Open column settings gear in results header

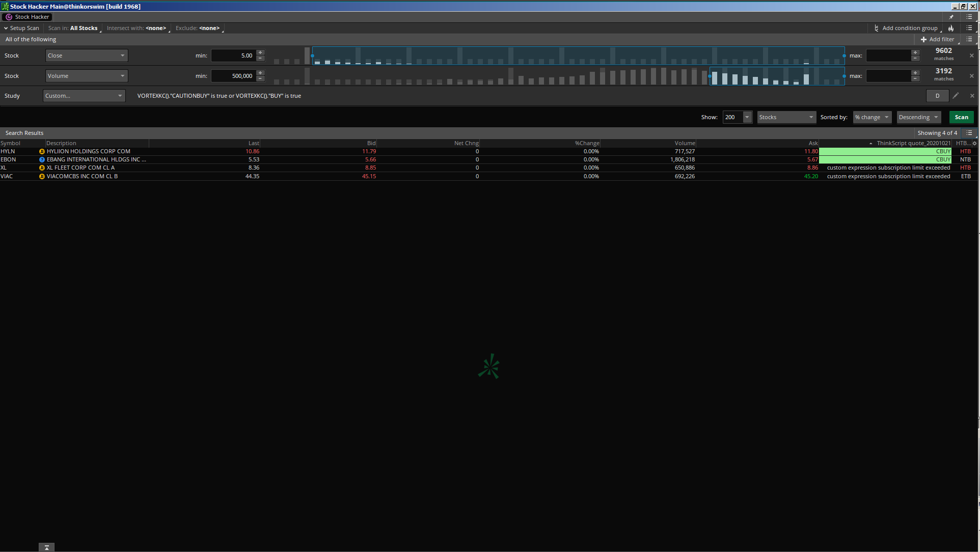tap(974, 143)
